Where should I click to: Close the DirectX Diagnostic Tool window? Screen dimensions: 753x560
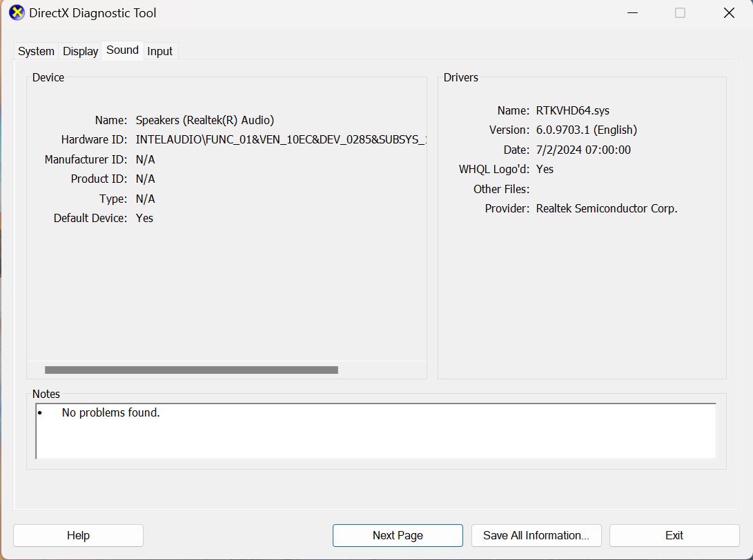click(729, 13)
